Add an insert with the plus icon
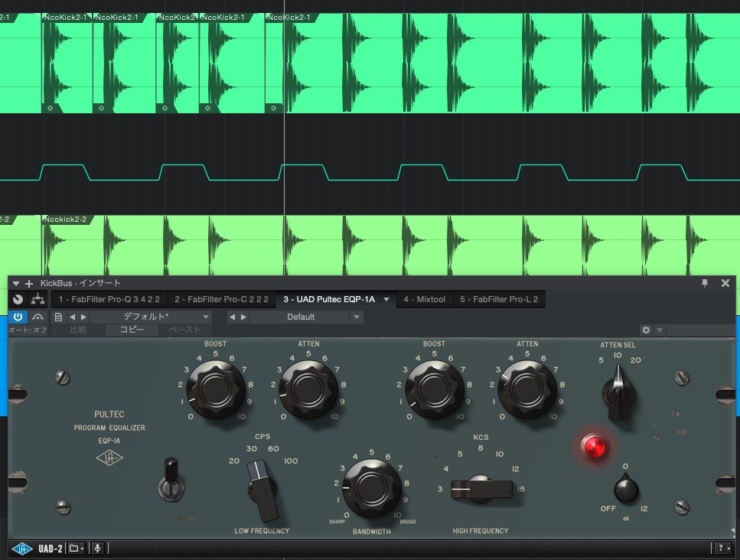 point(29,284)
